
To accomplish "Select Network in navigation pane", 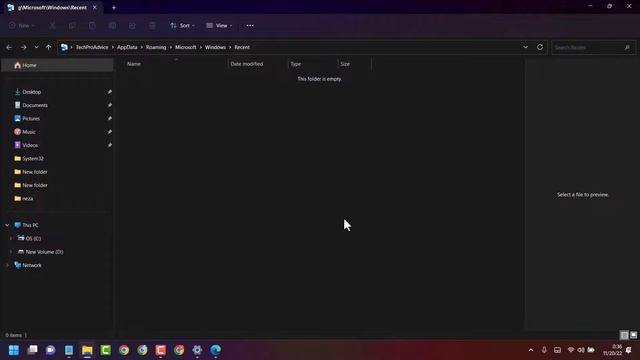I will [32, 265].
